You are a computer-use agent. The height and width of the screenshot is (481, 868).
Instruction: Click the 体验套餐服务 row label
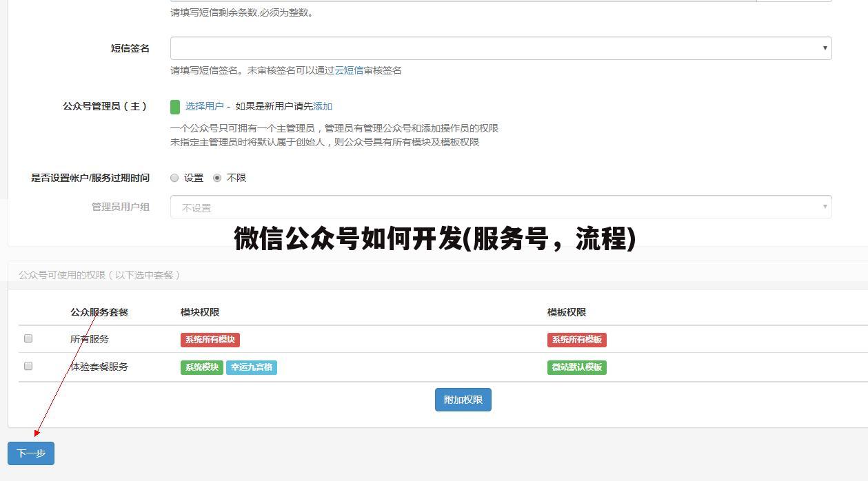coord(99,367)
